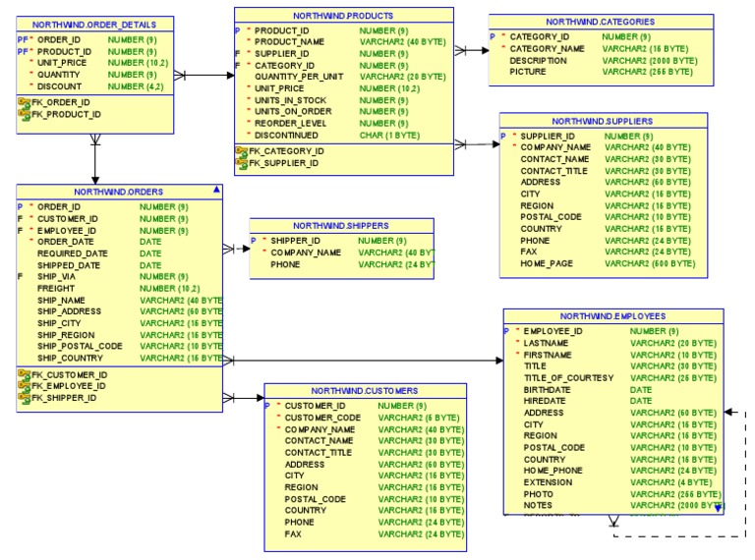755x560 pixels.
Task: Click FK_SUPPLIER_ID constraint label in PRODUCTS
Action: click(x=283, y=163)
